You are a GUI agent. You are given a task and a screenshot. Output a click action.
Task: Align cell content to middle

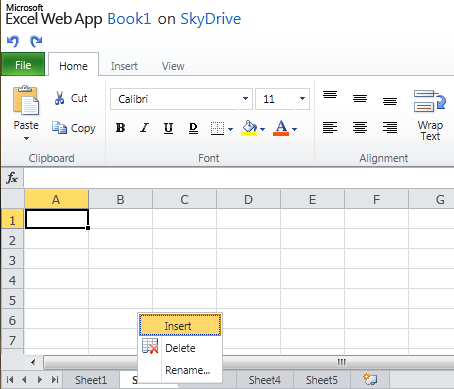click(360, 98)
